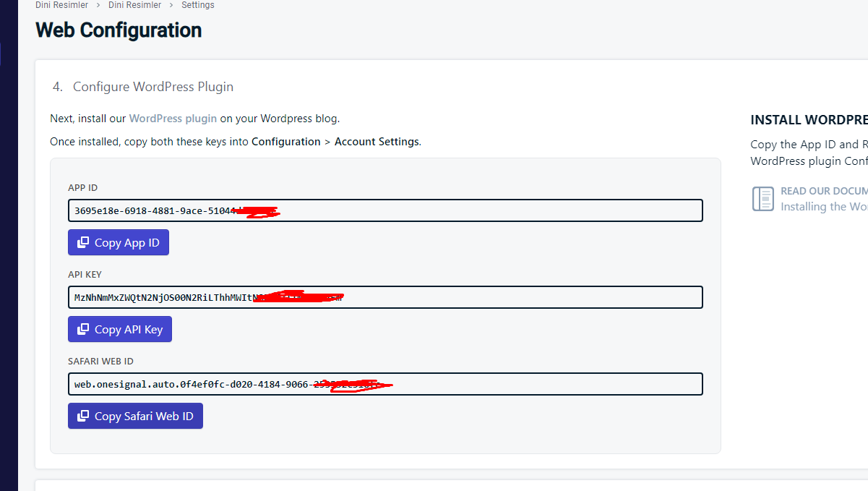868x491 pixels.
Task: Click the "Account Settings" bold text
Action: coord(377,142)
